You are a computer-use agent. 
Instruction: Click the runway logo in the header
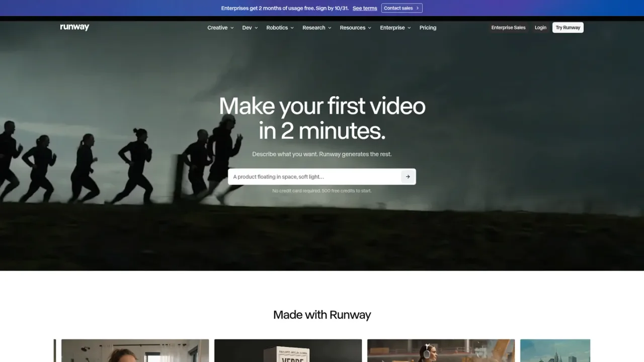coord(74,28)
